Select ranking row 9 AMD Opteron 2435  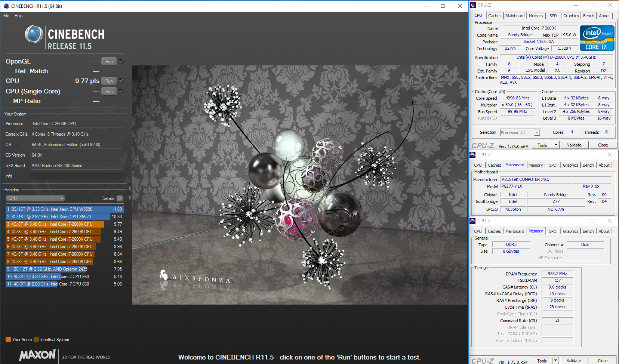pos(64,269)
